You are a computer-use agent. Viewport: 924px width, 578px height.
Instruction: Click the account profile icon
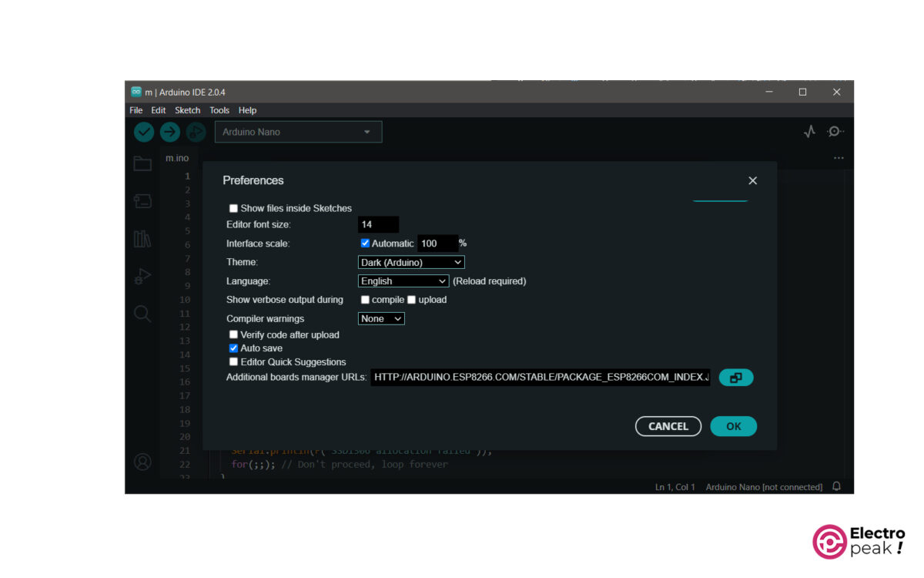coord(142,462)
